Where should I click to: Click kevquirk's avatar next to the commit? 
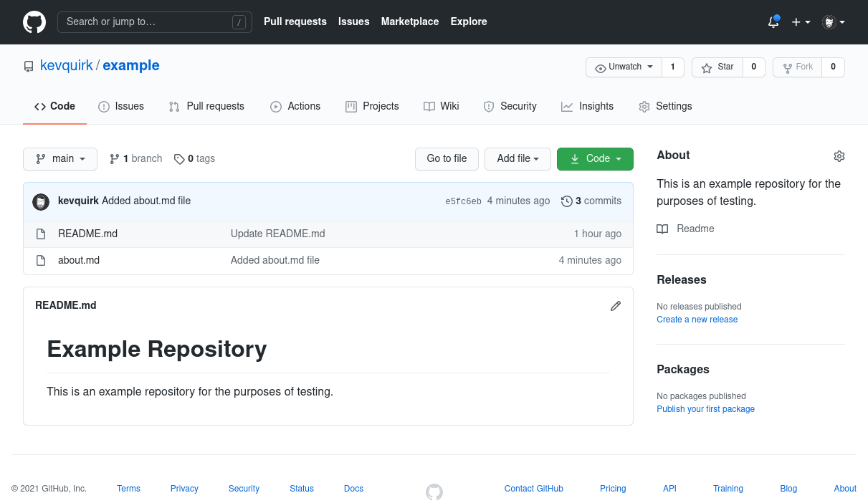coord(41,201)
